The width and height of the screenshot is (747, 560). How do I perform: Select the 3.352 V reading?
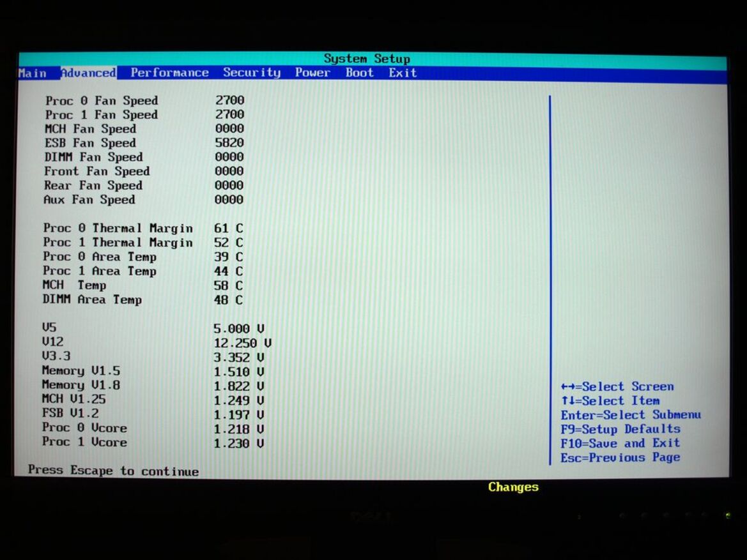pos(239,357)
